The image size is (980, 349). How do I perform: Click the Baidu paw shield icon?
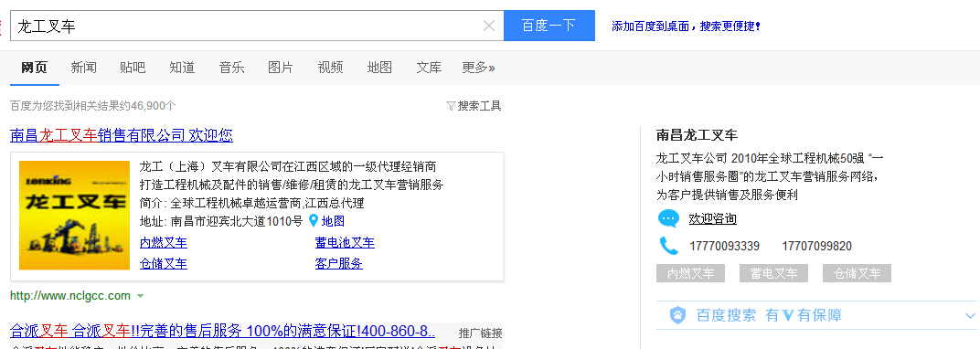pyautogui.click(x=678, y=315)
